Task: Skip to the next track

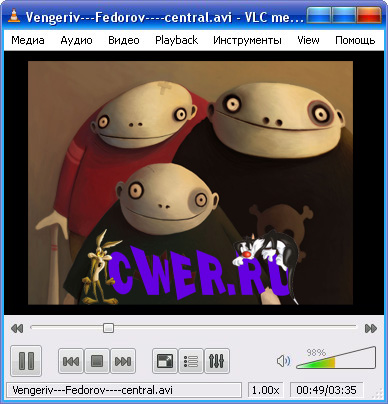Action: (123, 361)
